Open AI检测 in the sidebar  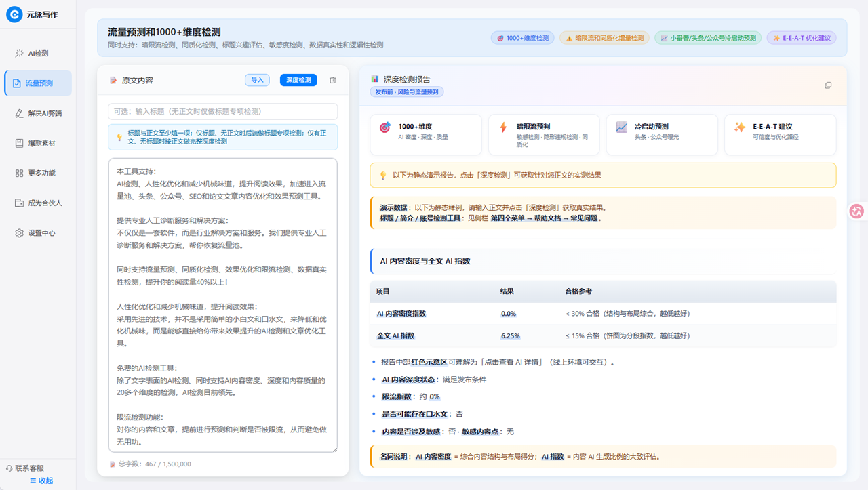pos(38,53)
